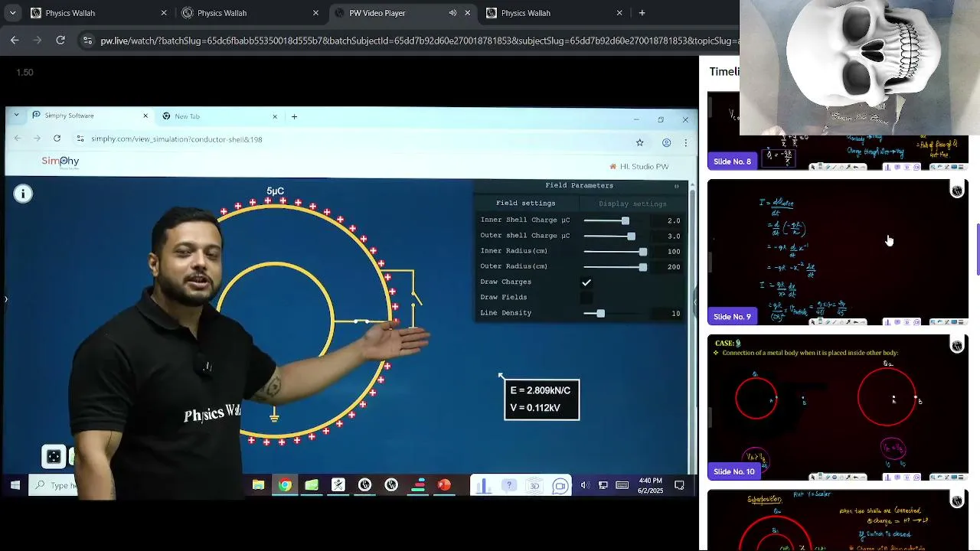The width and height of the screenshot is (980, 551).
Task: Open the Slide No. 10 thumbnail
Action: point(838,408)
